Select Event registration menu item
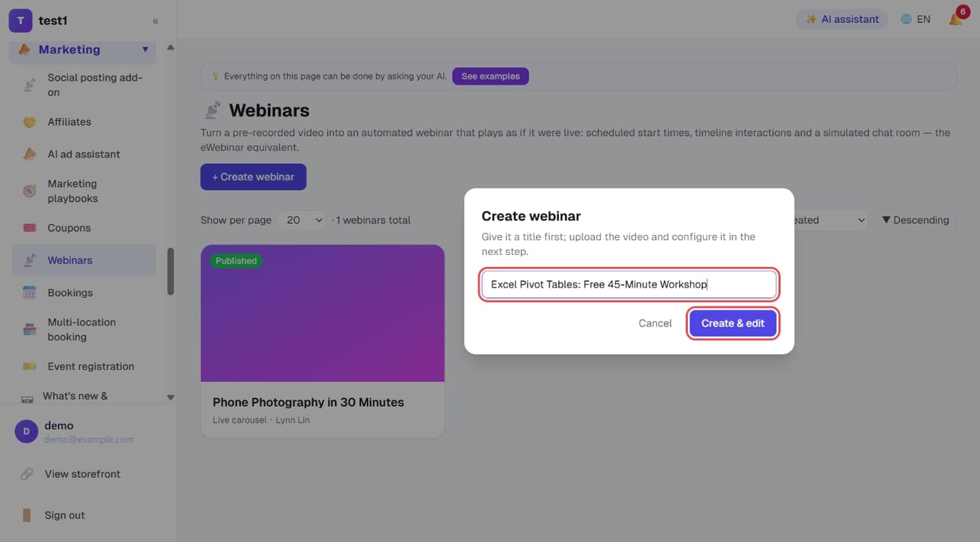This screenshot has width=980, height=542. click(84, 366)
